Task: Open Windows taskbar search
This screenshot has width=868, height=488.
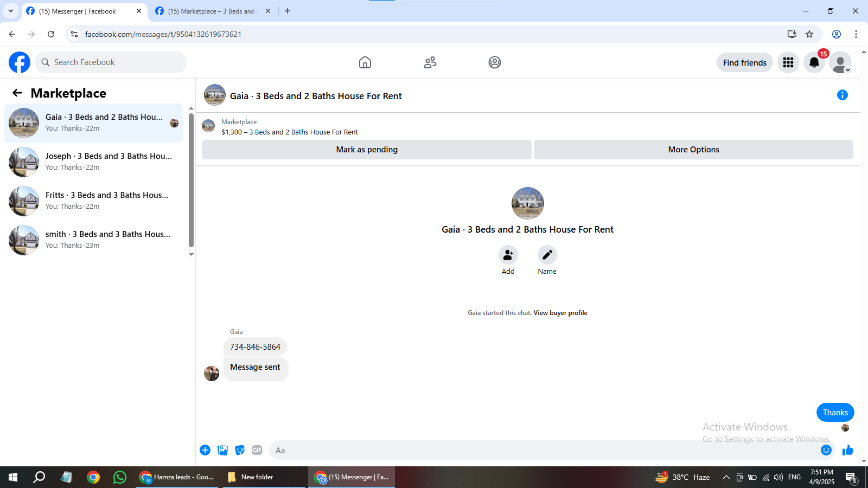Action: pyautogui.click(x=39, y=477)
